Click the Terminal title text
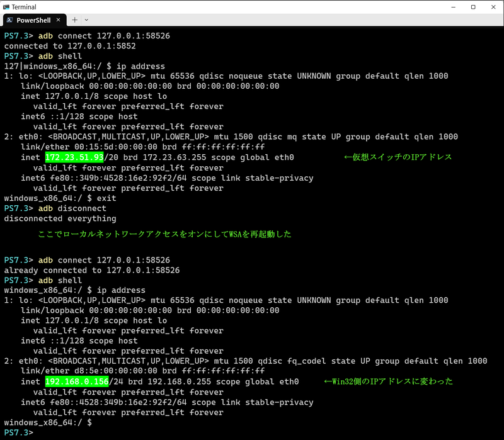The image size is (504, 440). 25,7
